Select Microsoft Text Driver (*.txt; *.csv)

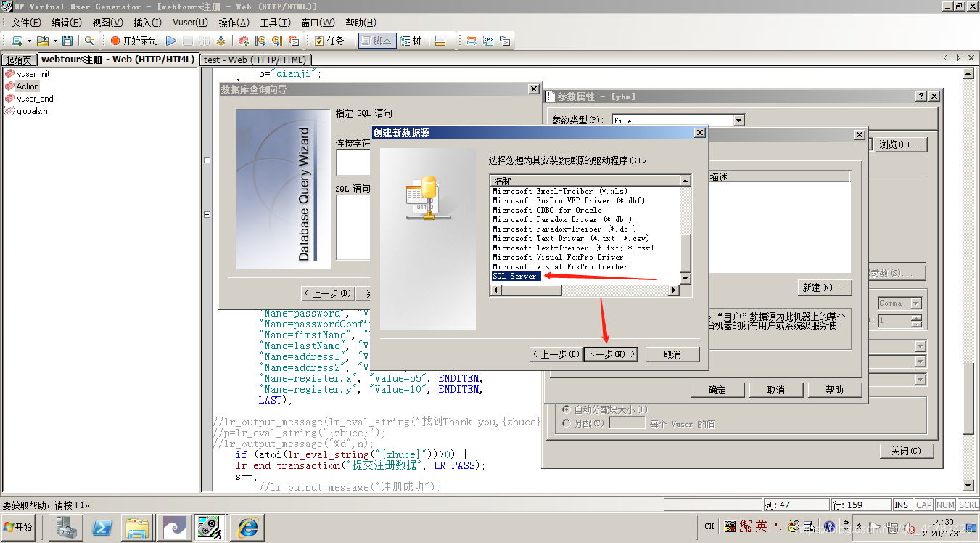point(571,238)
